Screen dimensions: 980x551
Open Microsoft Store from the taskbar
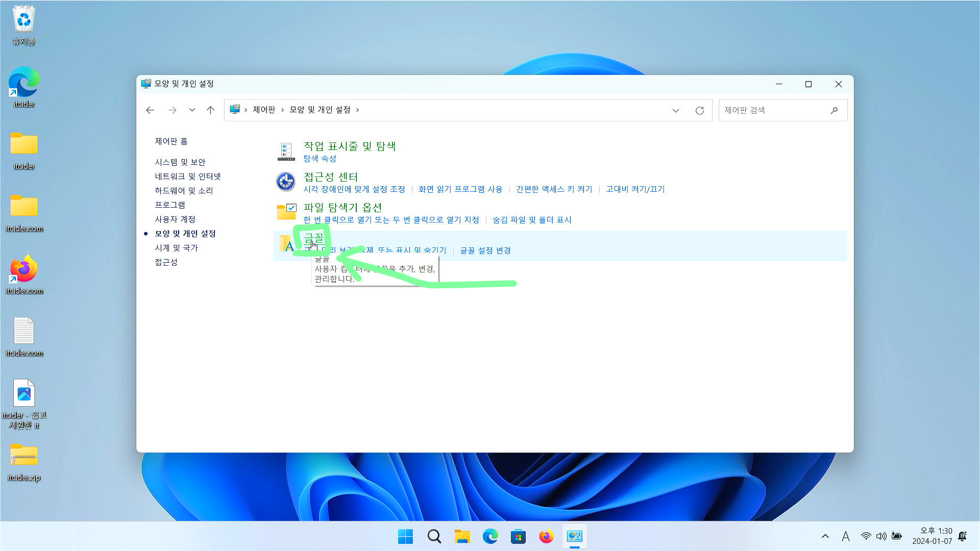518,536
